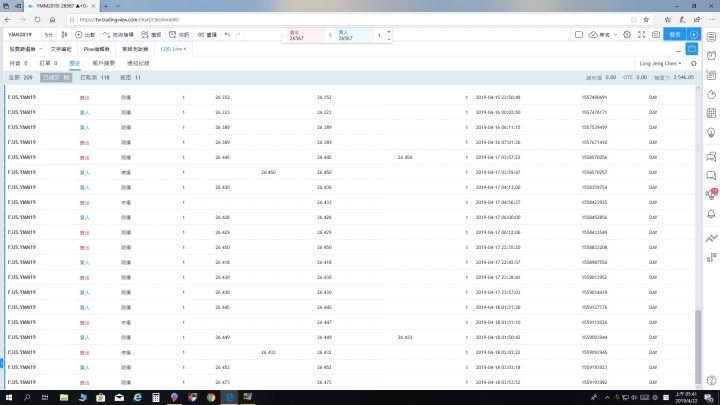
Task: Open the 5分 timeframe dropdown
Action: pyautogui.click(x=49, y=34)
